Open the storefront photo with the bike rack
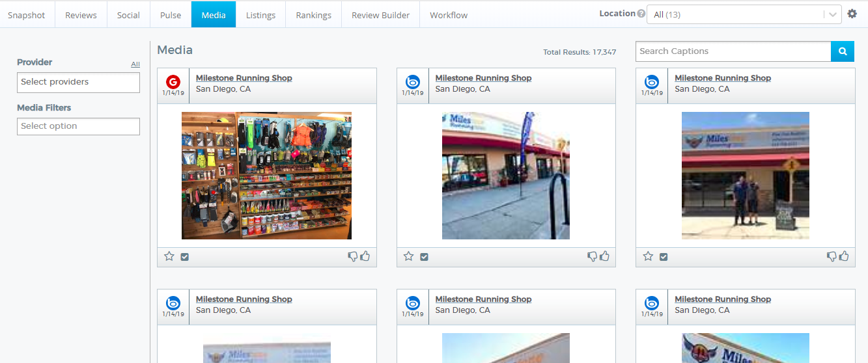 tap(506, 176)
